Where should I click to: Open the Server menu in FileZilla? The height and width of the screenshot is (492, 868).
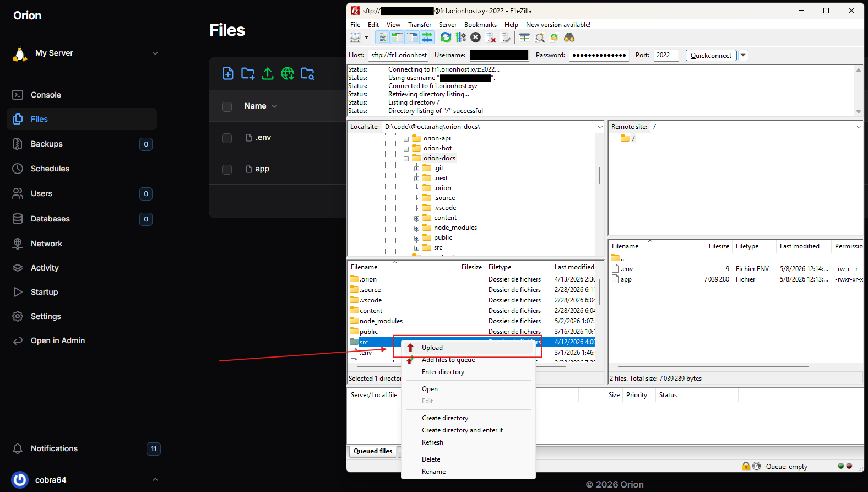447,25
